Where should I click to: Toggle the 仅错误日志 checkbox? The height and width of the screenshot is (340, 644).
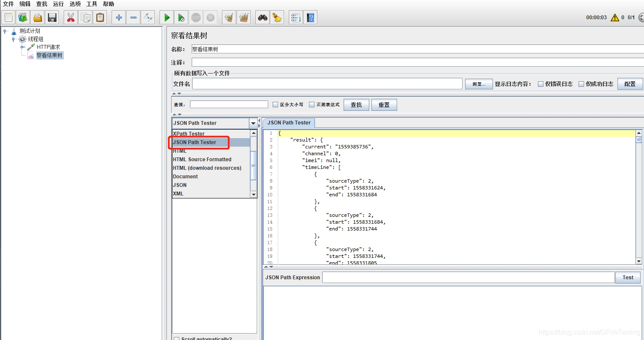[541, 84]
